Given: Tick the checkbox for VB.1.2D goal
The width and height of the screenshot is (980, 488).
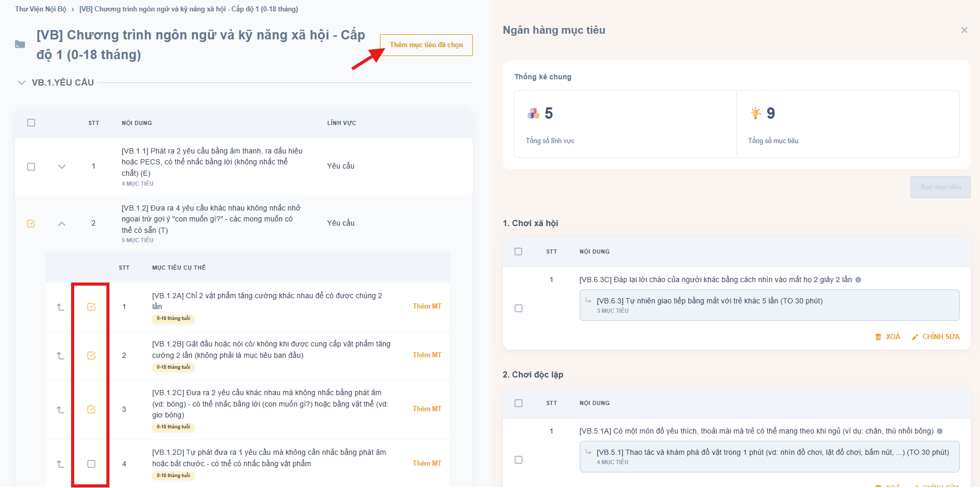Looking at the screenshot, I should [91, 464].
